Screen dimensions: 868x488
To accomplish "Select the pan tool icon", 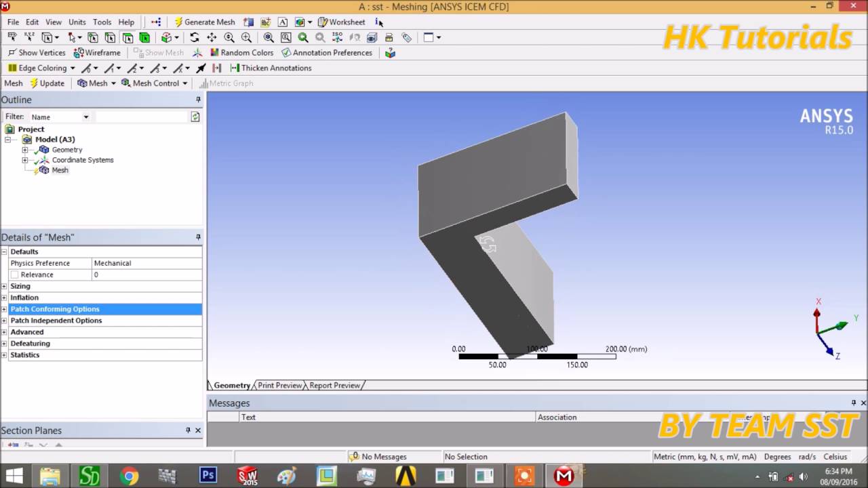I will pos(212,37).
